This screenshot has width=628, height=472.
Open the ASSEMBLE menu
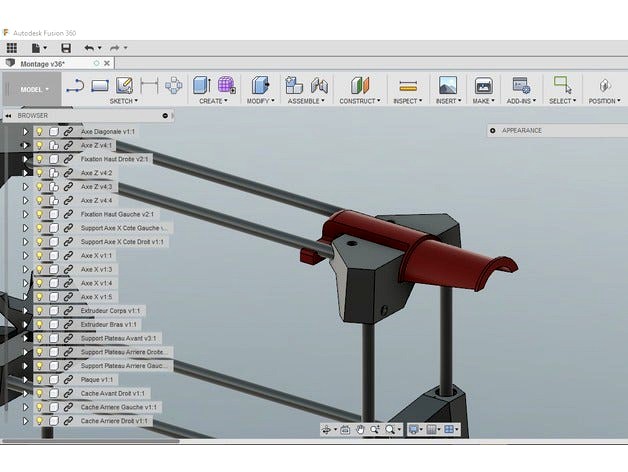(306, 101)
